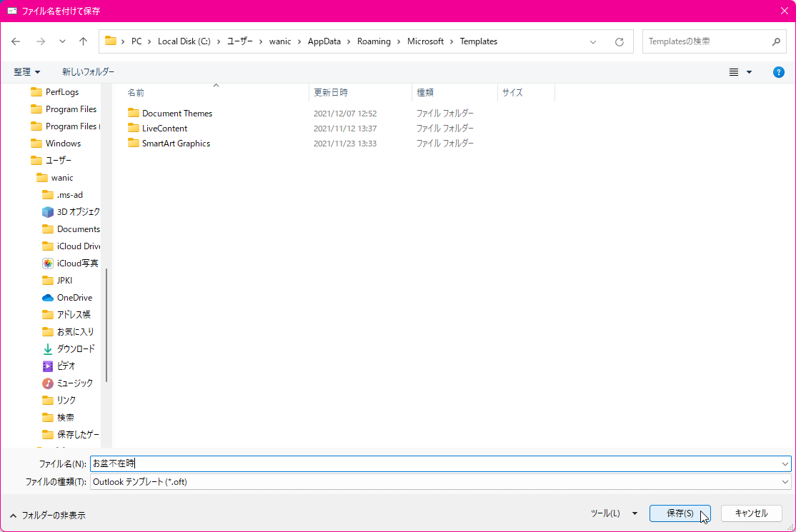The height and width of the screenshot is (532, 796).
Task: Click the ビデオ video icon
Action: pyautogui.click(x=48, y=366)
